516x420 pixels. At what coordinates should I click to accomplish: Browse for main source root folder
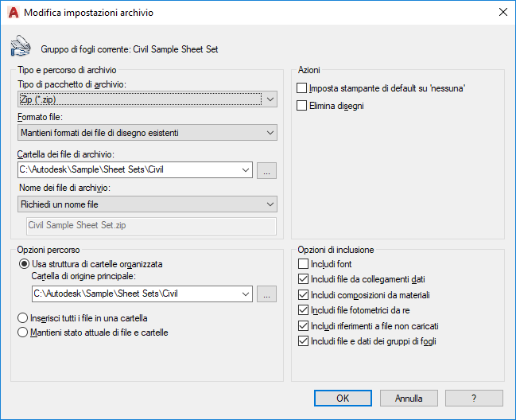tap(267, 294)
